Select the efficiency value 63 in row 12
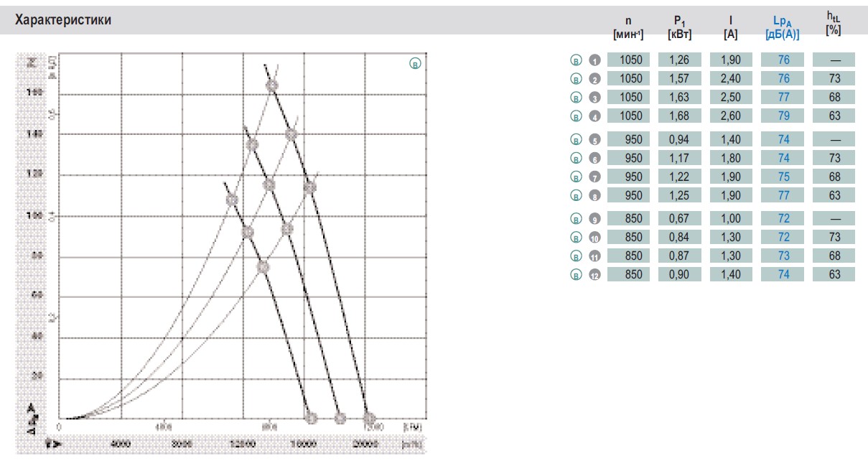 (834, 275)
